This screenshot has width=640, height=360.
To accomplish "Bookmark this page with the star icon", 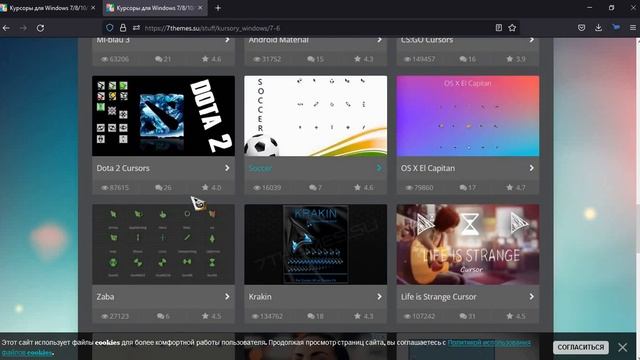I will point(512,28).
